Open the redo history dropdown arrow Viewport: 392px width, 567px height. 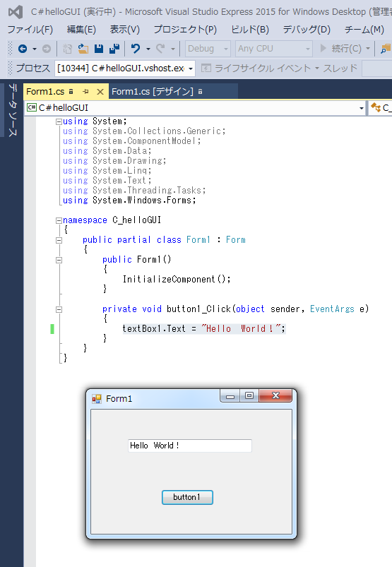173,49
